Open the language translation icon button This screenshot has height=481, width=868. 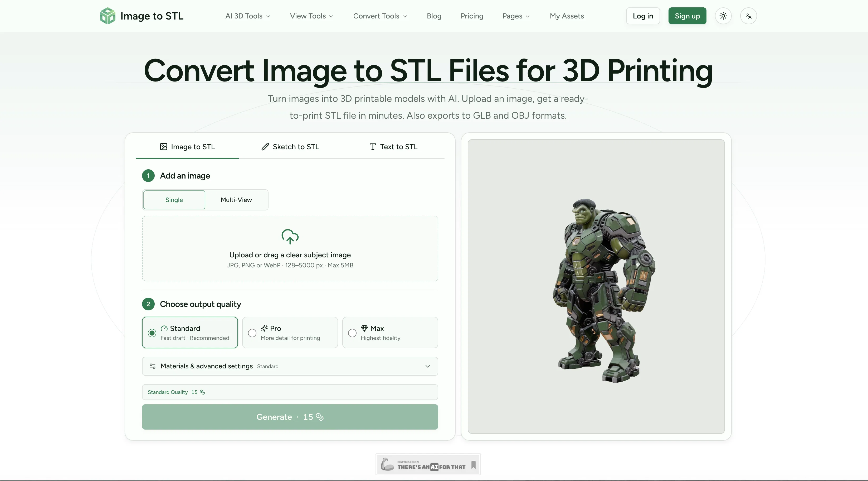[x=748, y=16]
